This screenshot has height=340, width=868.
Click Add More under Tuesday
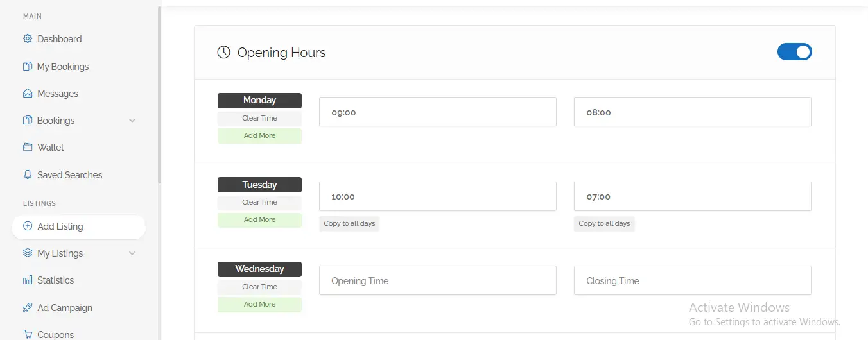259,220
